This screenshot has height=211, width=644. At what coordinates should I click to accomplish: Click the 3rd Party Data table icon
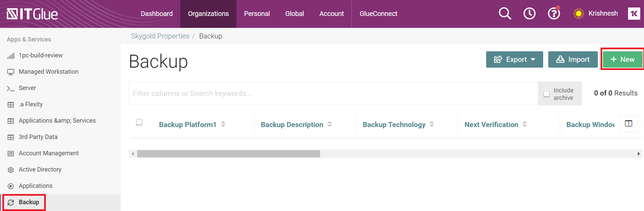[11, 137]
